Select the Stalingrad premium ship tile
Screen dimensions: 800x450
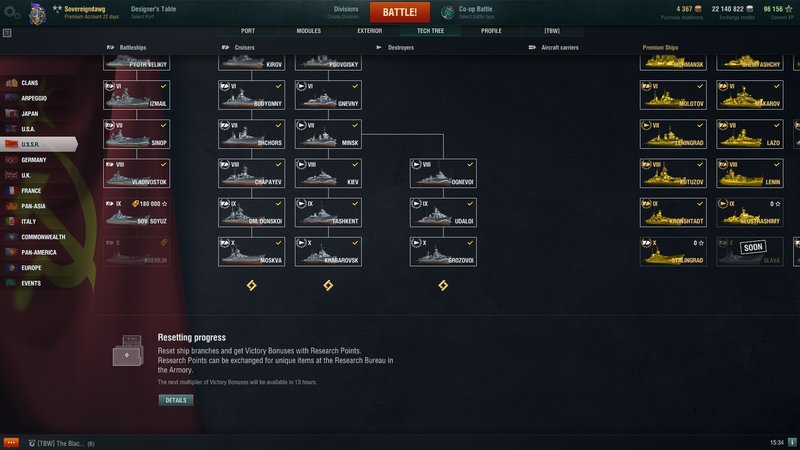pyautogui.click(x=673, y=252)
